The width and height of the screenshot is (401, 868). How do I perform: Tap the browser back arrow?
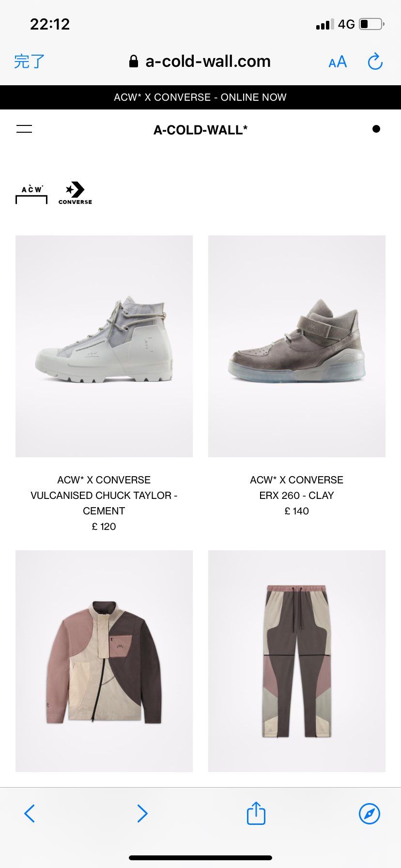[x=30, y=813]
